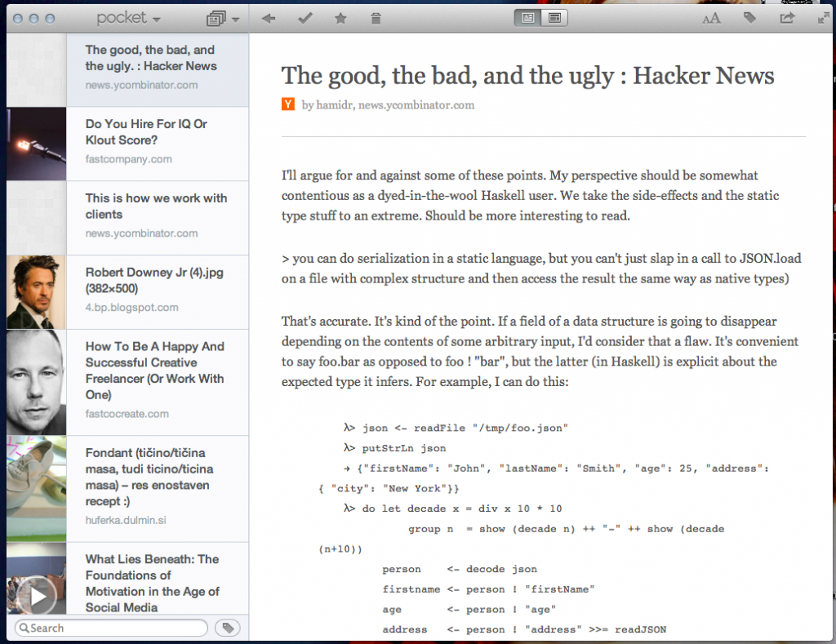
Task: Favorite the article with the star icon
Action: (340, 19)
